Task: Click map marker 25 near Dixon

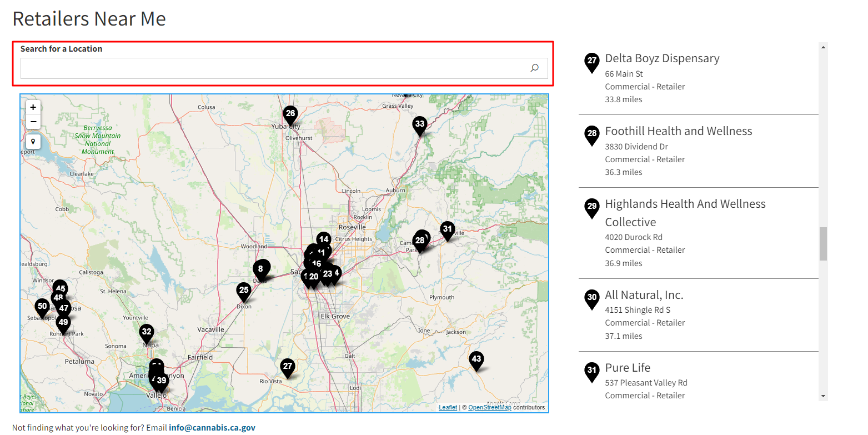Action: (244, 291)
